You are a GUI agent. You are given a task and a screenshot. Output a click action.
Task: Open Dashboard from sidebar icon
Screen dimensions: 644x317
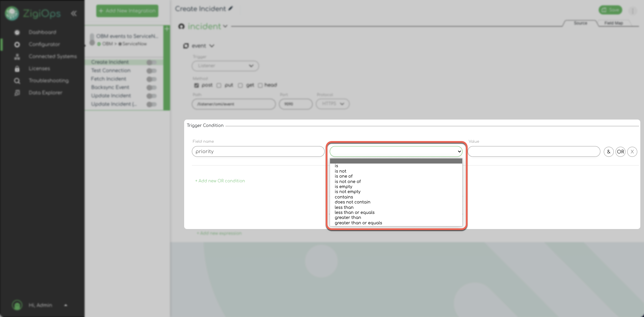click(x=17, y=33)
